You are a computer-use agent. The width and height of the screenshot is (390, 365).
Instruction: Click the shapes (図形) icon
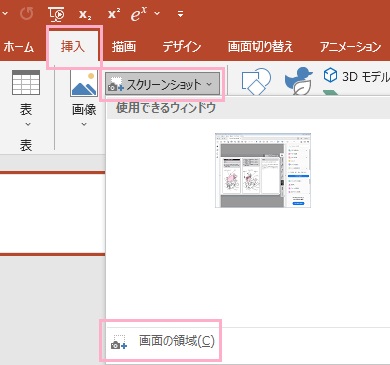pos(256,81)
